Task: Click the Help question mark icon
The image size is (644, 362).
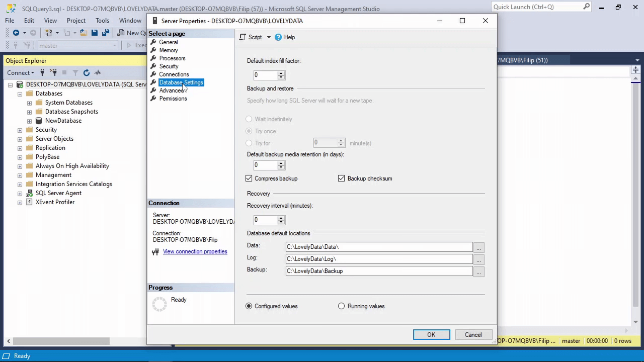Action: pyautogui.click(x=278, y=37)
